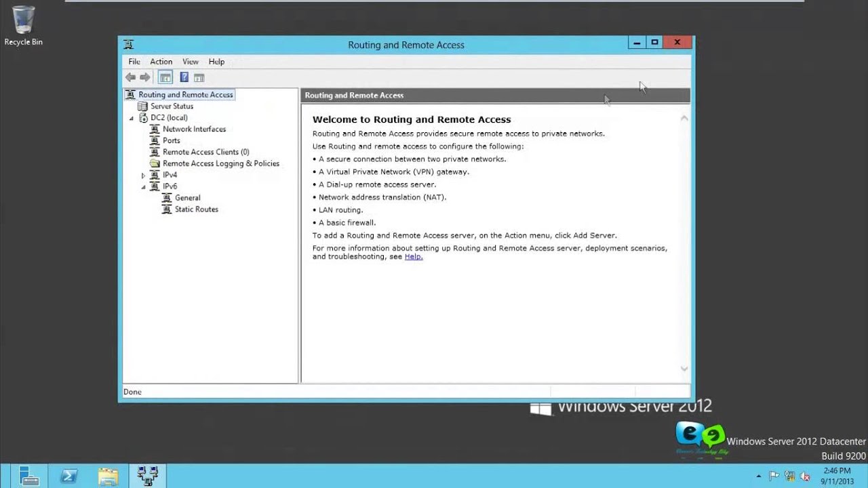Open the window system menu icon in the title bar
The height and width of the screenshot is (488, 868).
click(x=129, y=45)
